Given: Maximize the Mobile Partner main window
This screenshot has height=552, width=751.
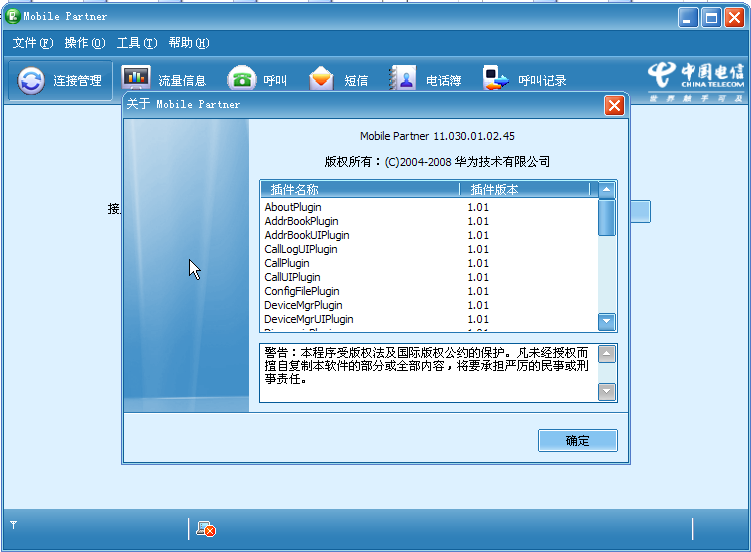Looking at the screenshot, I should pyautogui.click(x=712, y=18).
